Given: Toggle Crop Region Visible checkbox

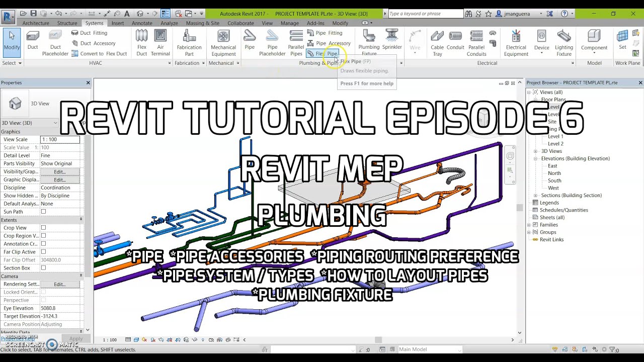Looking at the screenshot, I should [43, 236].
